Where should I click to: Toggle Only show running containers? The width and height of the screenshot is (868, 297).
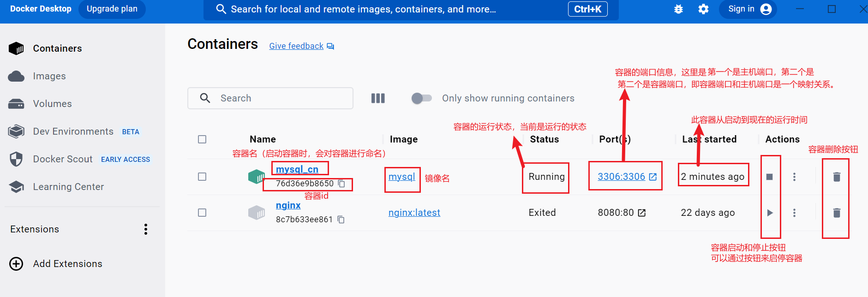[x=421, y=98]
